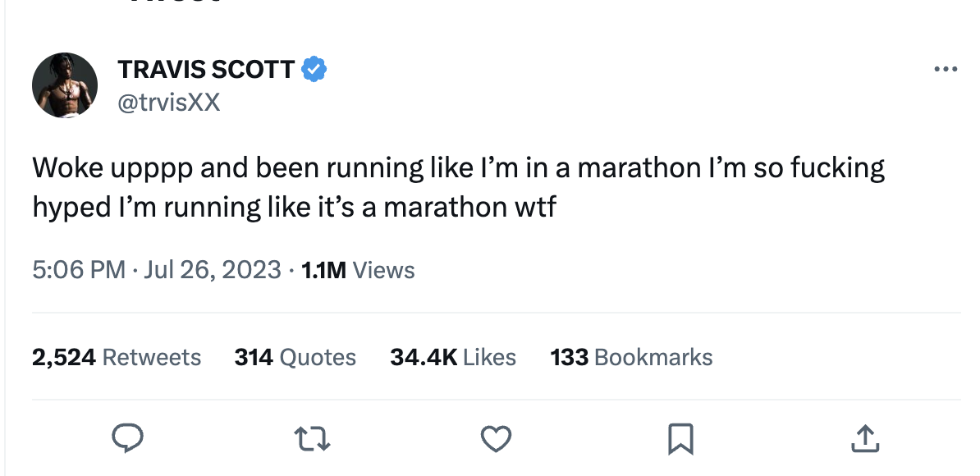The image size is (980, 476).
Task: Bookmark this tweet using the ribbon icon
Action: (x=681, y=439)
